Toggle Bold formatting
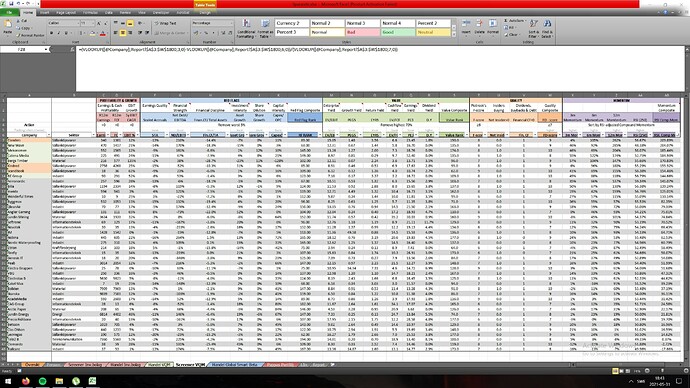690x388 pixels. coord(51,33)
